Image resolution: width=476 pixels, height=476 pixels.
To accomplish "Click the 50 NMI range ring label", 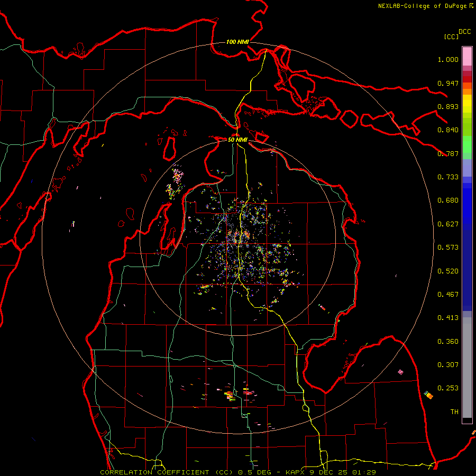I will [x=237, y=140].
